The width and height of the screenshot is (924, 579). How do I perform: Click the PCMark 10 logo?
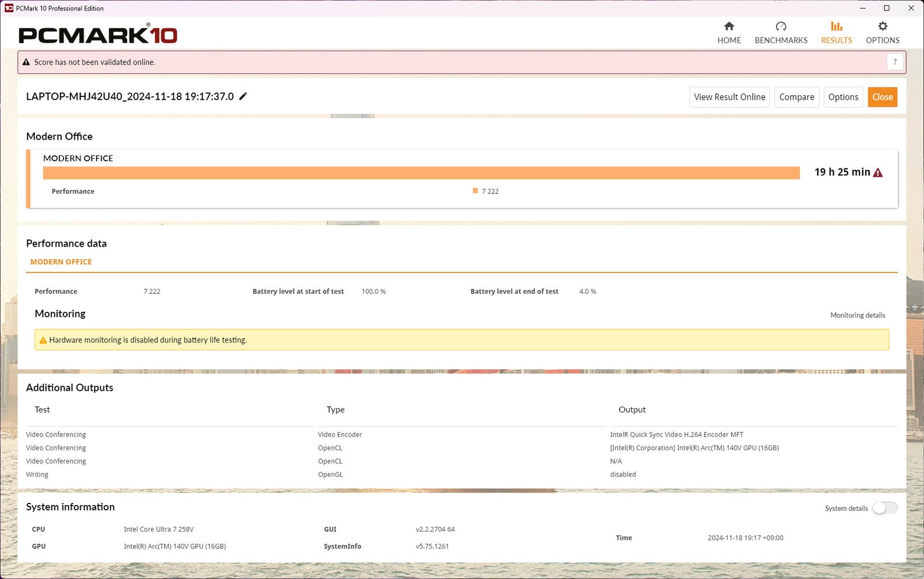click(98, 35)
